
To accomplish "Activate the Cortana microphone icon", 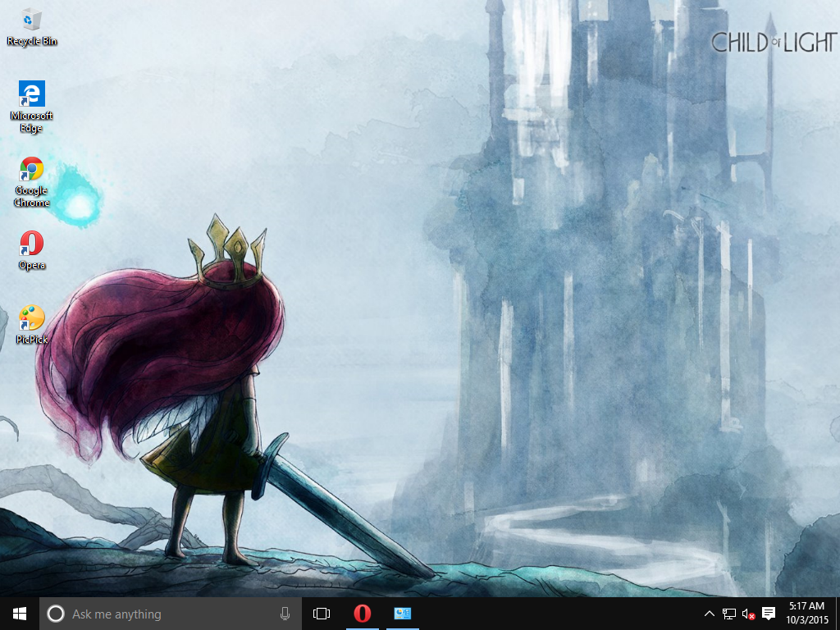I will click(x=285, y=614).
